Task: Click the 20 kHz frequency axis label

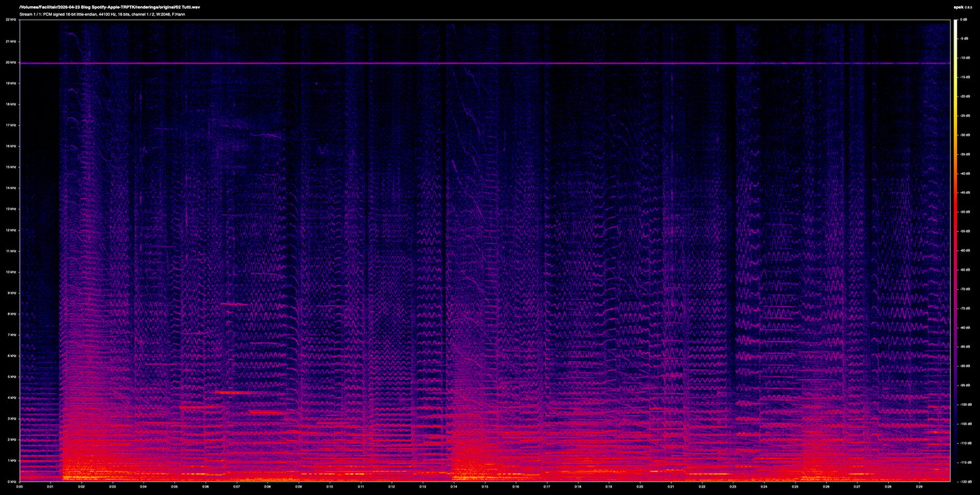Action: pos(11,63)
